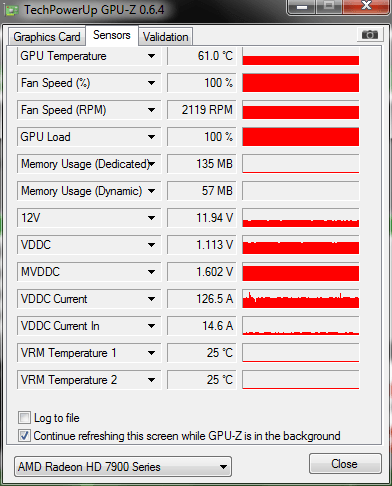Select the AMD Radeon HD 7900 Series combo box
Viewport: 392px width, 486px height.
point(123,467)
